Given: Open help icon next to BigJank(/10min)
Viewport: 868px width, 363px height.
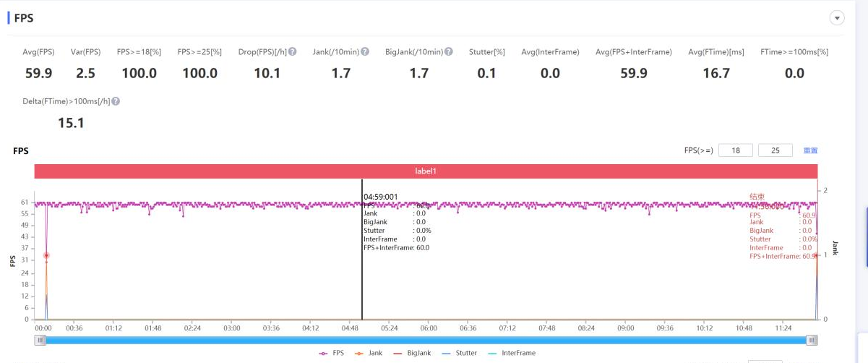Looking at the screenshot, I should [449, 52].
